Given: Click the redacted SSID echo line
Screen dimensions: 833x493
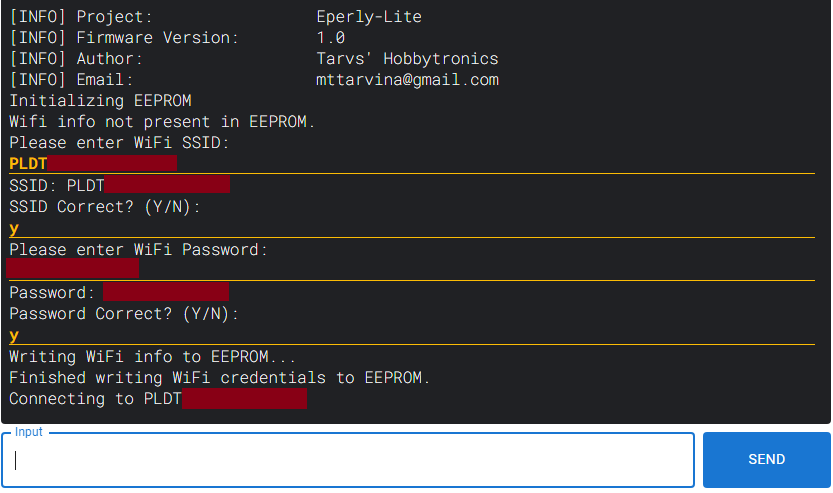Looking at the screenshot, I should pyautogui.click(x=120, y=185).
